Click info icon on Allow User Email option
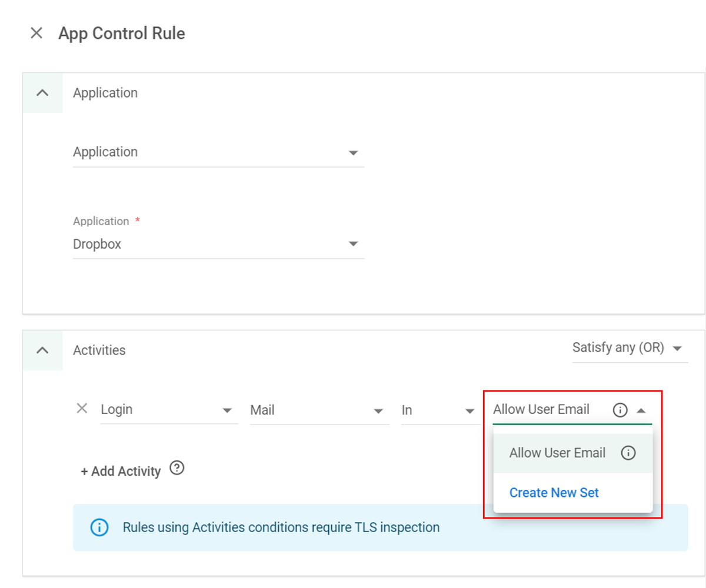The height and width of the screenshot is (588, 706). tap(628, 453)
